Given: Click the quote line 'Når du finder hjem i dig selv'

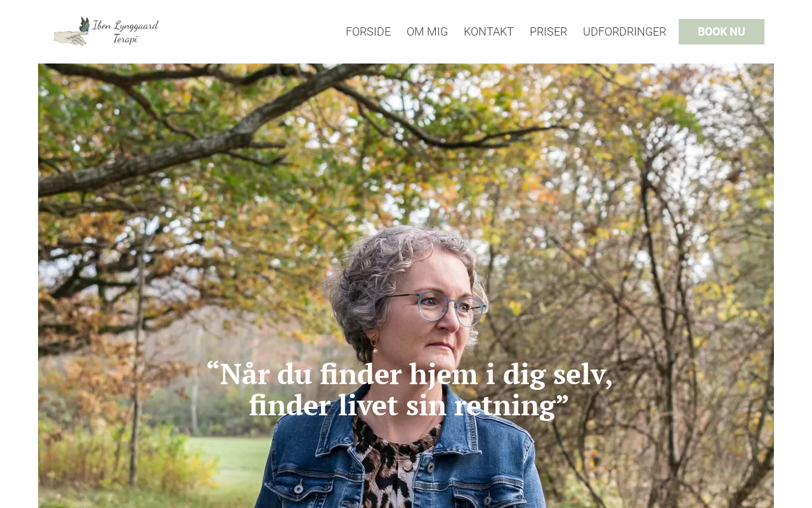Looking at the screenshot, I should point(416,374).
